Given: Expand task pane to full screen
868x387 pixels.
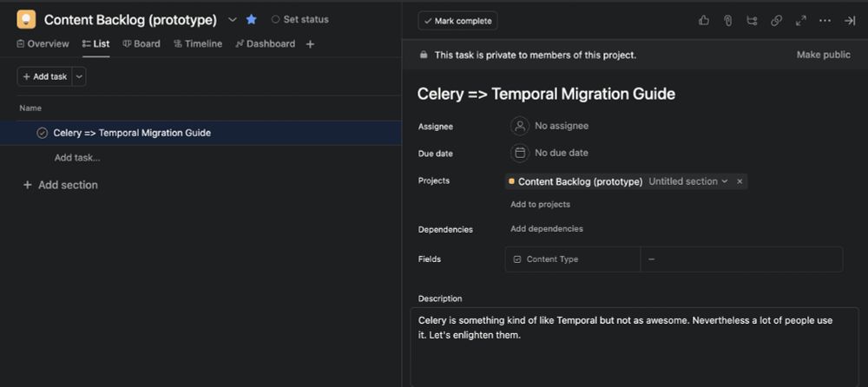Looking at the screenshot, I should pos(800,21).
